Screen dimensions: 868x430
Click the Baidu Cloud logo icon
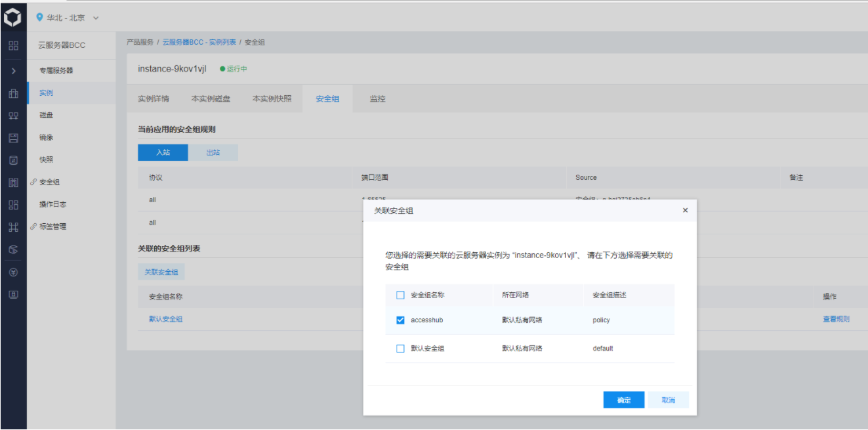13,17
